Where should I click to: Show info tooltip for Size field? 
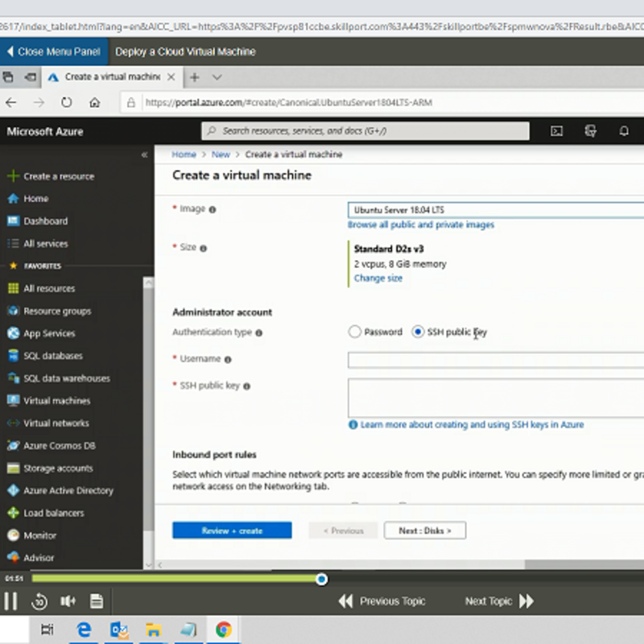click(x=204, y=248)
